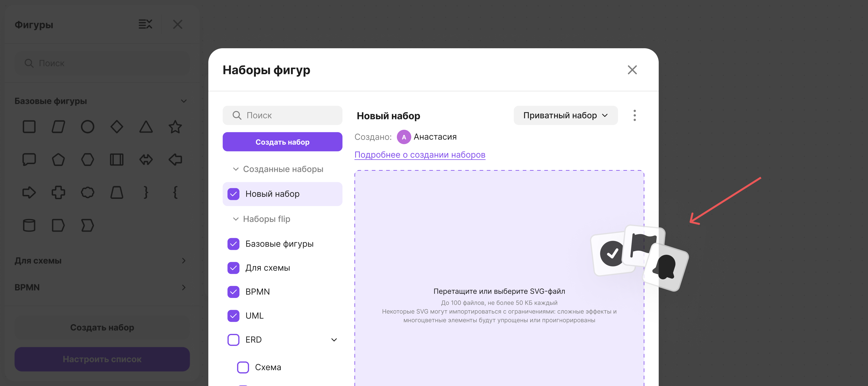Uncheck the Базовые фигуры checkbox
Viewport: 868px width, 386px height.
tap(233, 244)
